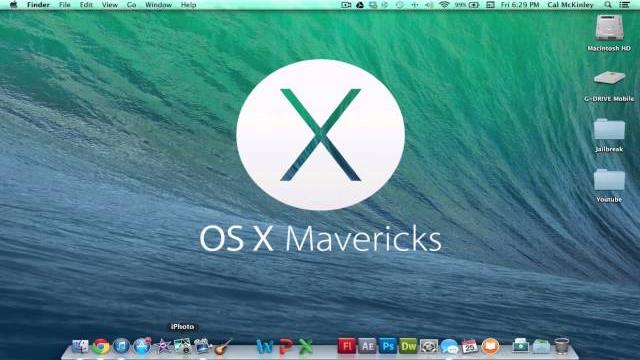Screen dimensions: 640x360
Task: Select the Macintosh HD drive icon
Action: coord(609,28)
